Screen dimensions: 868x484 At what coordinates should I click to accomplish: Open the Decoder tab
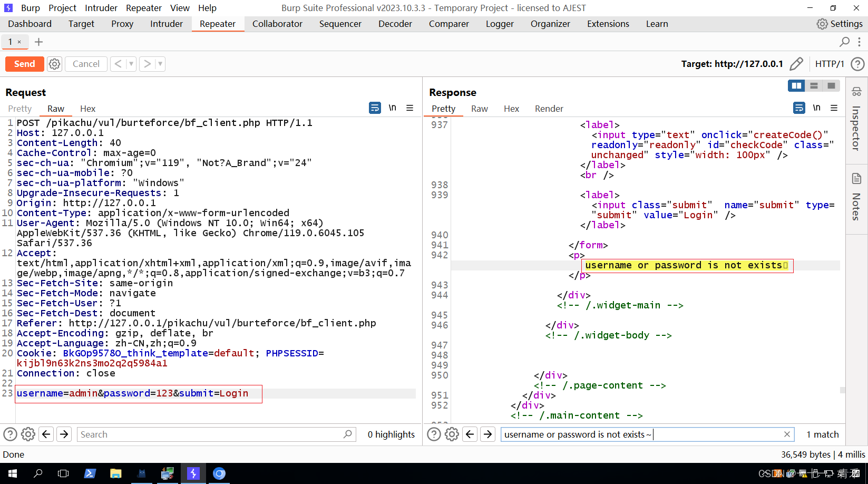[395, 24]
